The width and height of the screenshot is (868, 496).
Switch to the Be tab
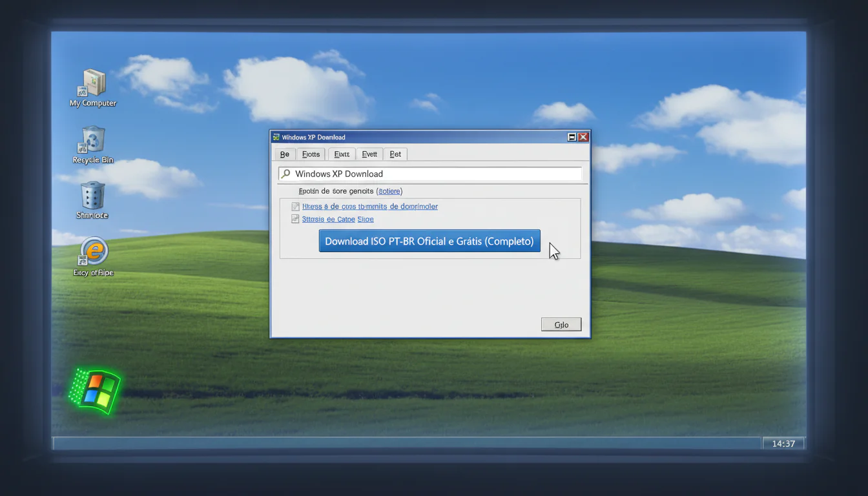point(284,154)
